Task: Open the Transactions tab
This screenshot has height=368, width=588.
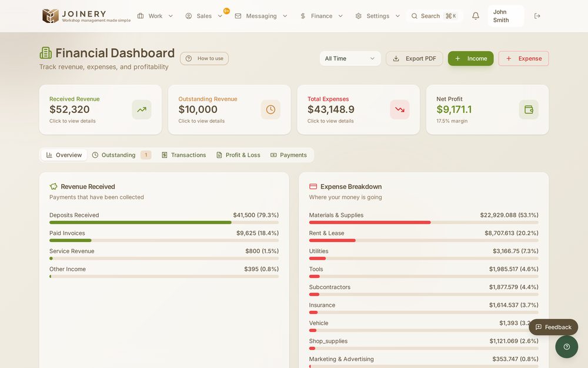Action: (x=183, y=155)
